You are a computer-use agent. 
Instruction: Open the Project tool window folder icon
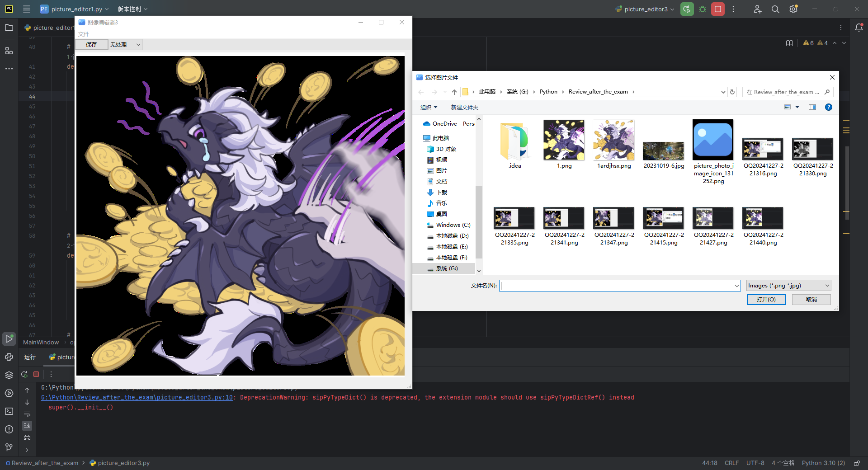[x=9, y=28]
